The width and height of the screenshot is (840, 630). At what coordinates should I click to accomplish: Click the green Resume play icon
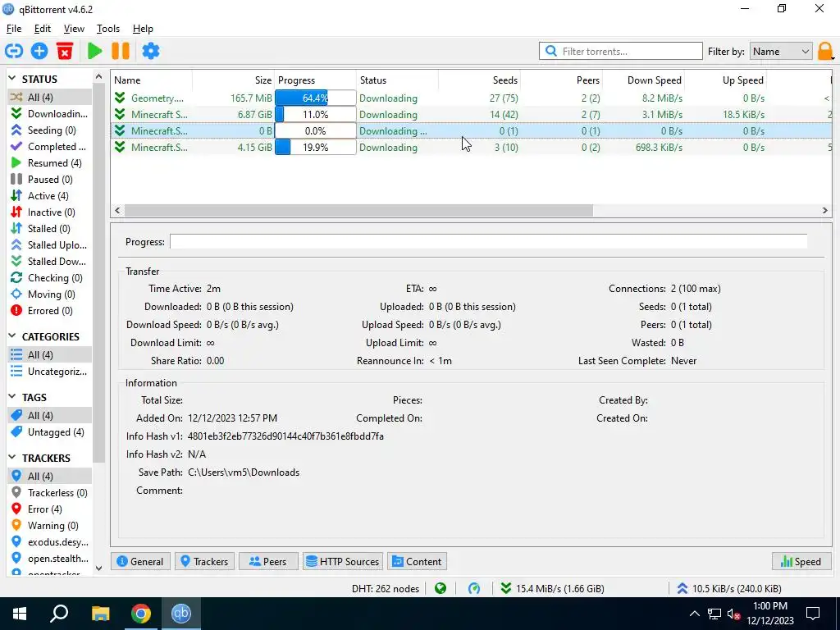point(95,51)
